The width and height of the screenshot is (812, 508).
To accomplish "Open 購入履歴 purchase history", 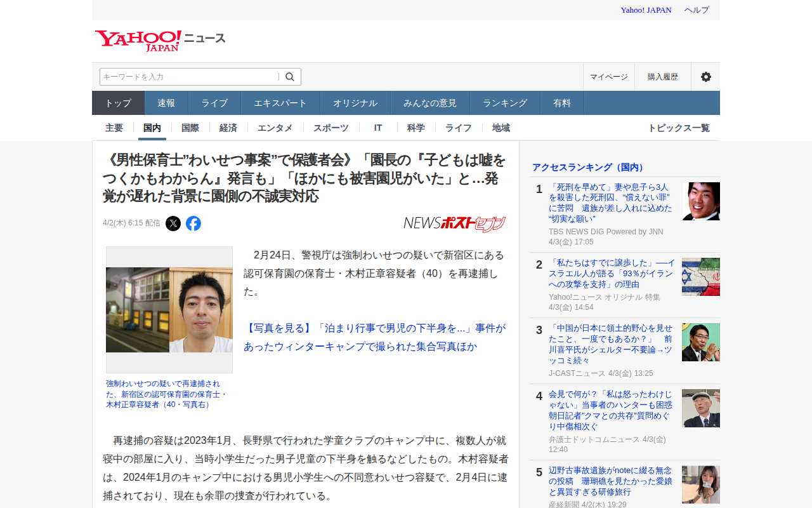I will (662, 77).
